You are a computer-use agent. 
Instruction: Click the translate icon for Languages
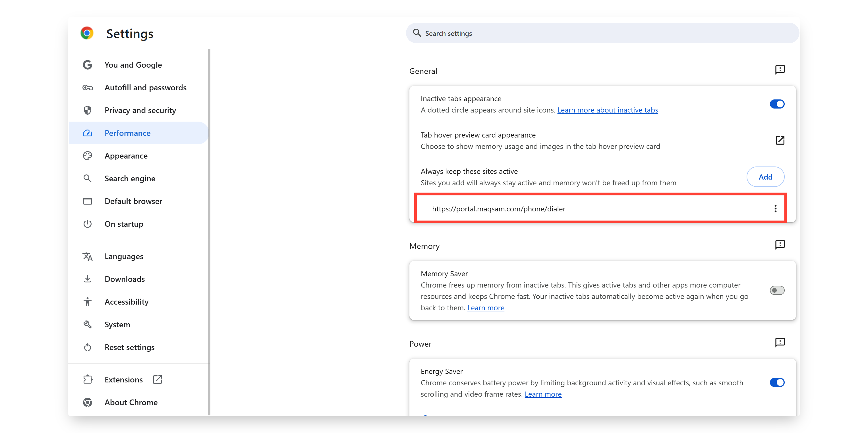(x=88, y=256)
